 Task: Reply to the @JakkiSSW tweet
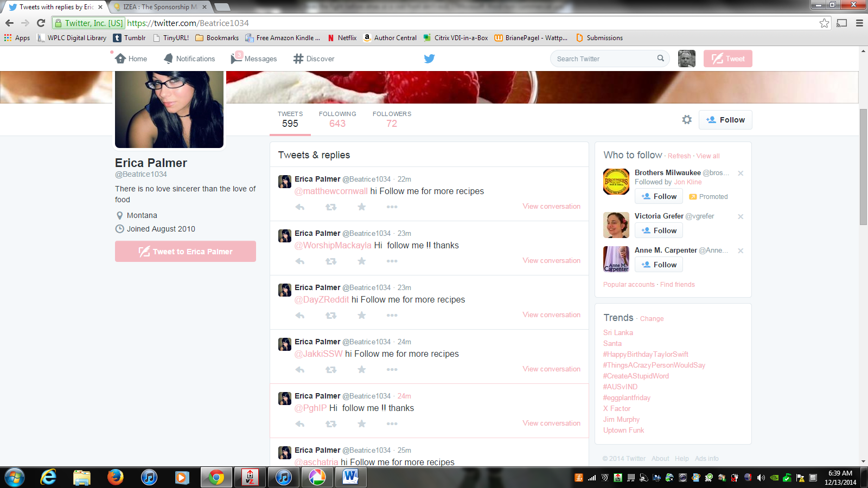300,369
